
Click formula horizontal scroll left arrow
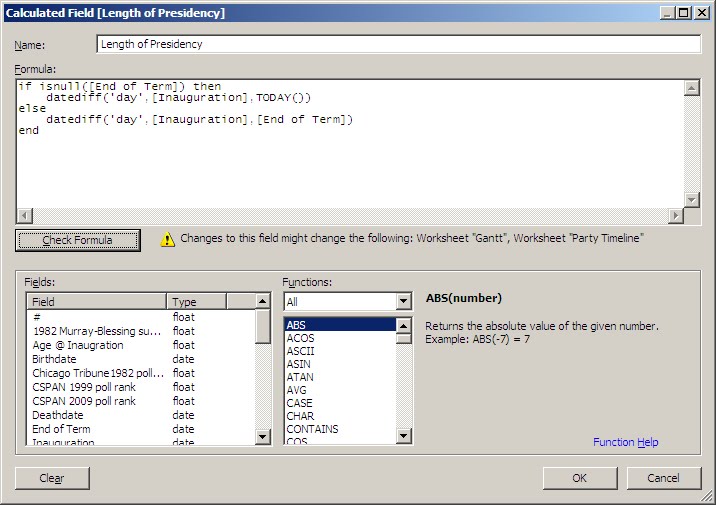(x=25, y=216)
